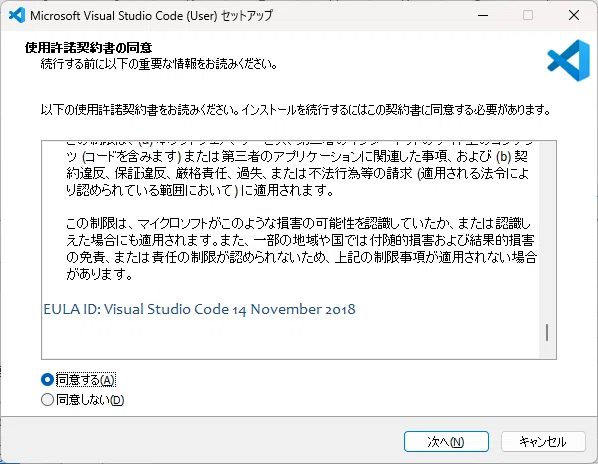Click the 使用許諾契約書の同意 heading
The width and height of the screenshot is (598, 464).
[88, 48]
